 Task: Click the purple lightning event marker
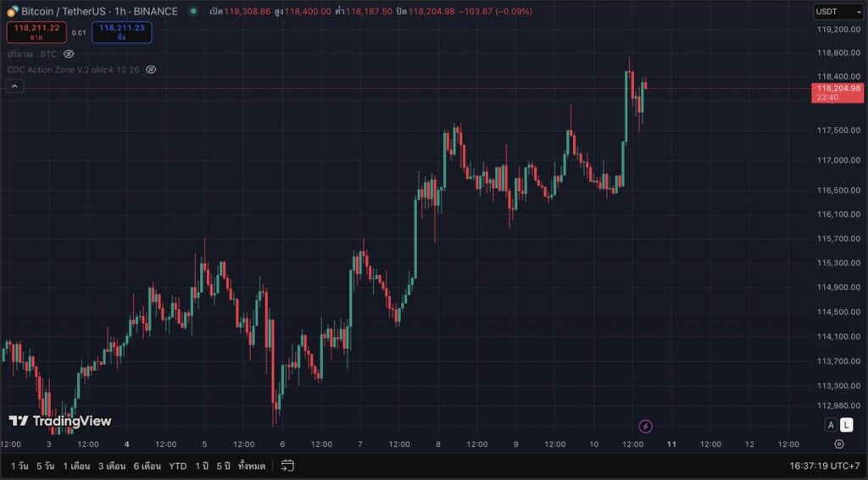click(645, 426)
